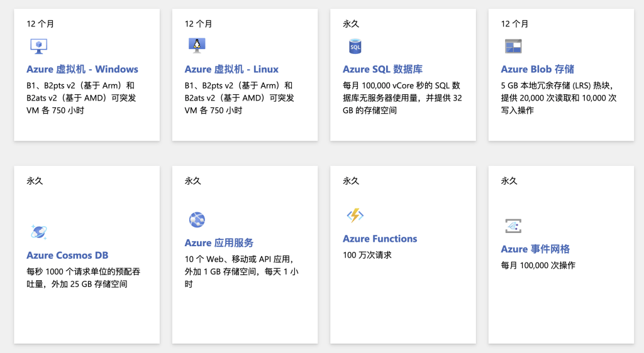Click the 永久 label on Cosmos DB card
The image size is (644, 353).
point(35,181)
